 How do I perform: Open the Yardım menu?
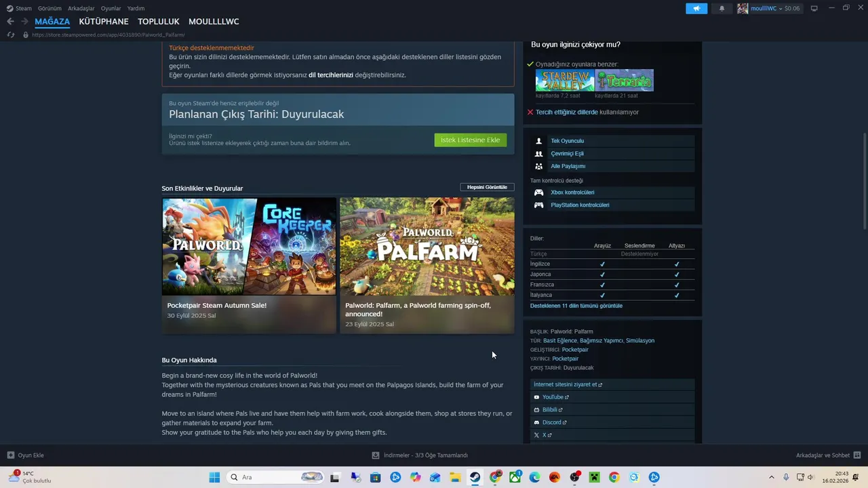pyautogui.click(x=136, y=8)
